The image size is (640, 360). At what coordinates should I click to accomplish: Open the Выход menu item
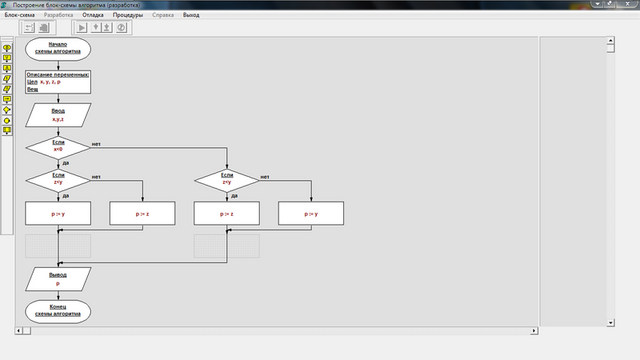(x=191, y=15)
